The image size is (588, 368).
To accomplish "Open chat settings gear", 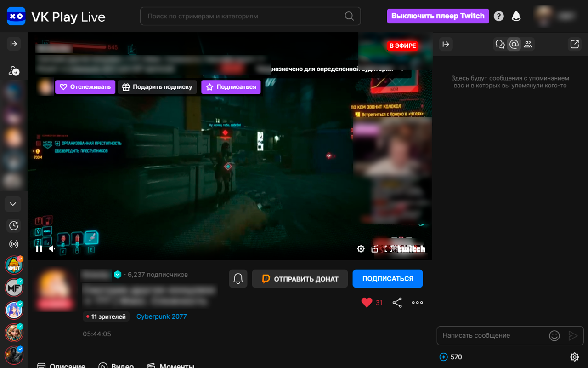I will point(574,357).
